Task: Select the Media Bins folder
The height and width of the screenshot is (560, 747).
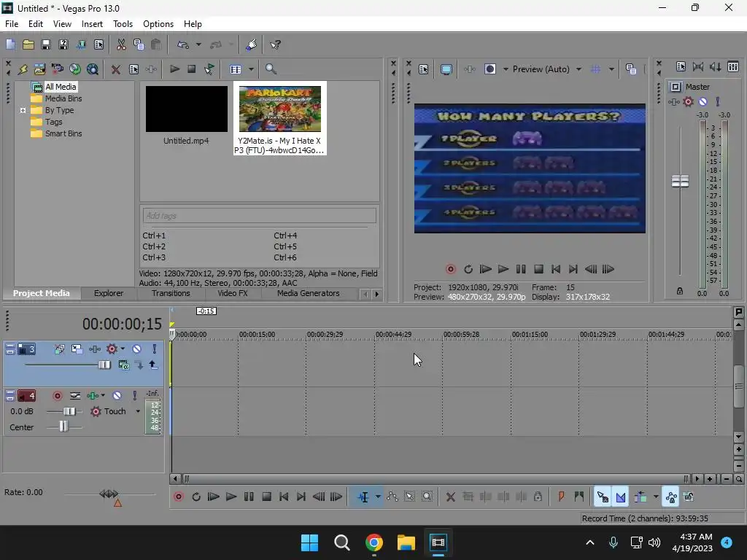Action: (x=63, y=98)
